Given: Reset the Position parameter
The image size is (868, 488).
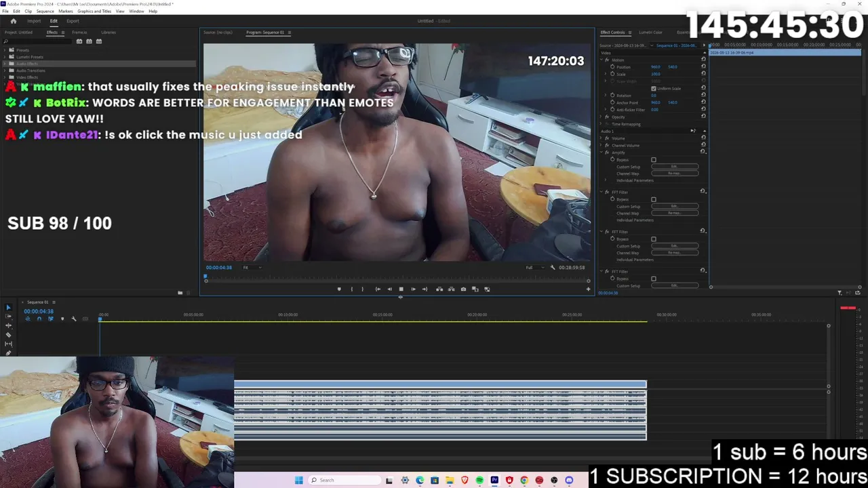Looking at the screenshot, I should pos(703,67).
